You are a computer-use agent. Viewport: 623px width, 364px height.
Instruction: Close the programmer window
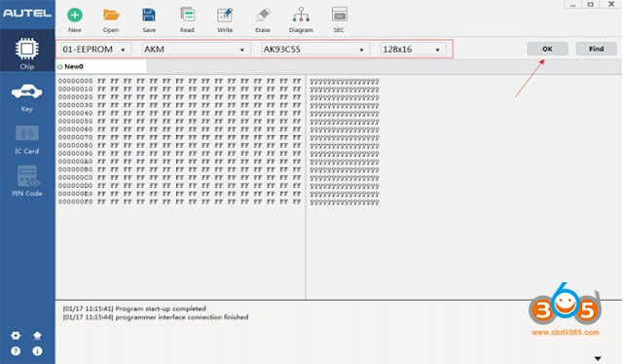(611, 4)
